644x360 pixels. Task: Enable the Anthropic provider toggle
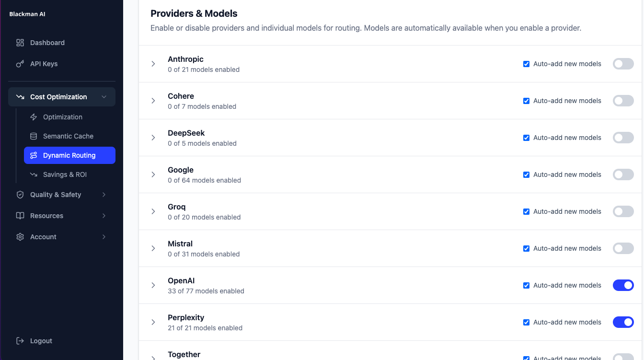(623, 63)
